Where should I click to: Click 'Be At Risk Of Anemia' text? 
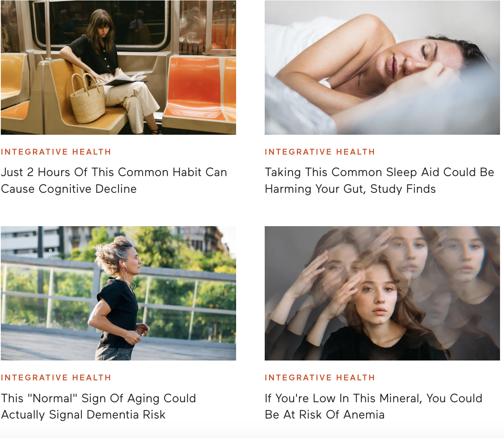click(x=325, y=415)
